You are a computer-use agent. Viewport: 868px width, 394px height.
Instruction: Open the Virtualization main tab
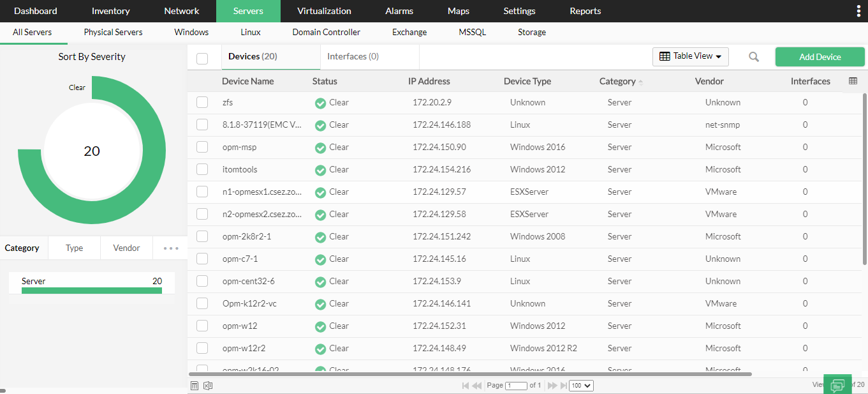(324, 11)
